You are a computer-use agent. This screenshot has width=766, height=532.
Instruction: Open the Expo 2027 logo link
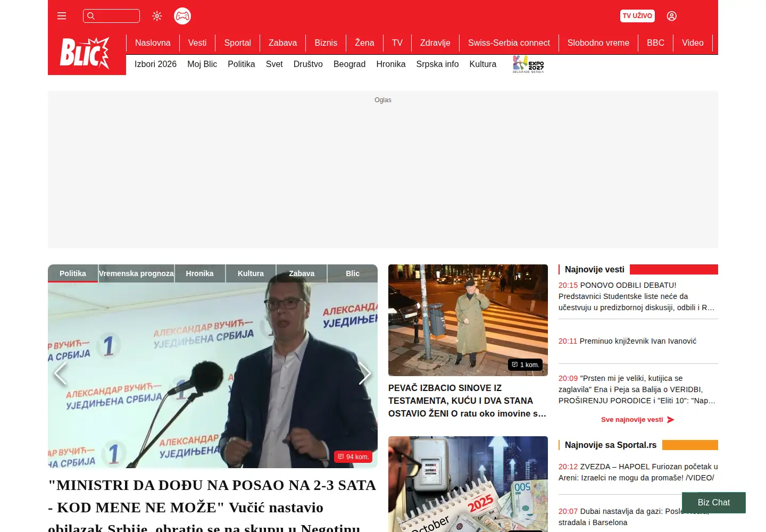click(528, 64)
